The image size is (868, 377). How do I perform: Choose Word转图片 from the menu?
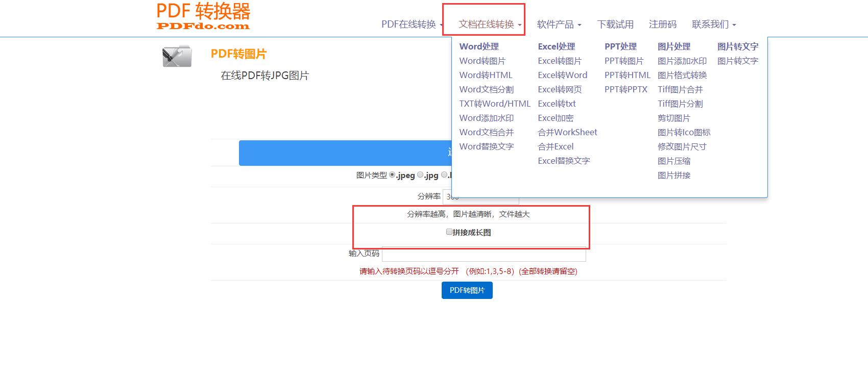coord(482,61)
